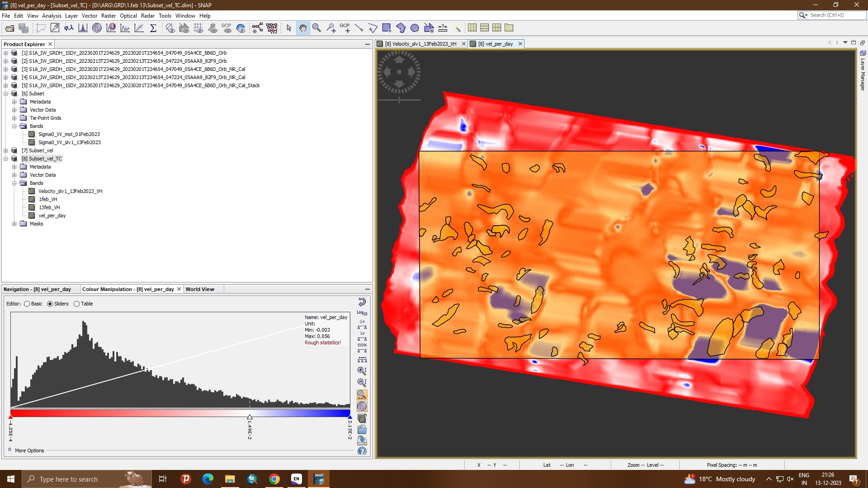Select the middle colour slider at 1.49E-2

[250, 418]
